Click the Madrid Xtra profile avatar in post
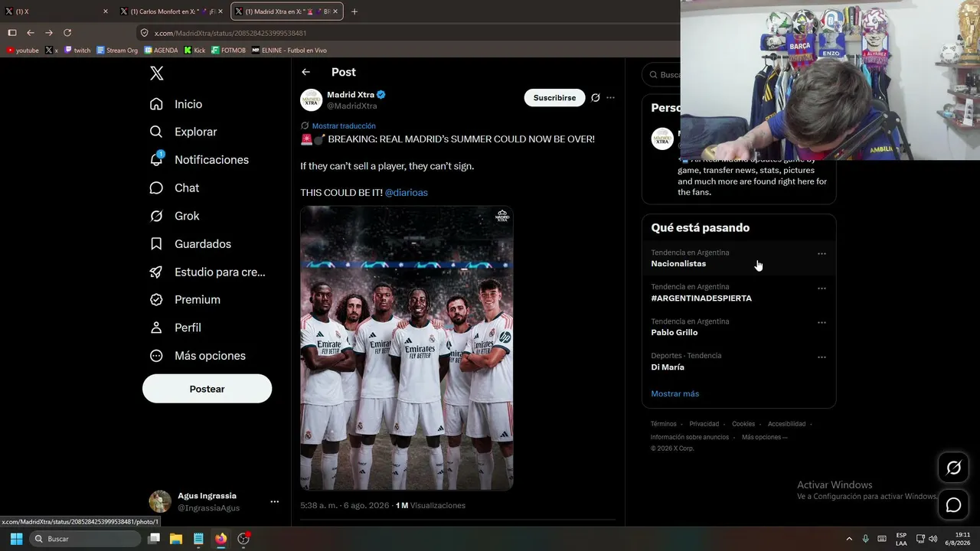Image resolution: width=980 pixels, height=551 pixels. (x=311, y=99)
